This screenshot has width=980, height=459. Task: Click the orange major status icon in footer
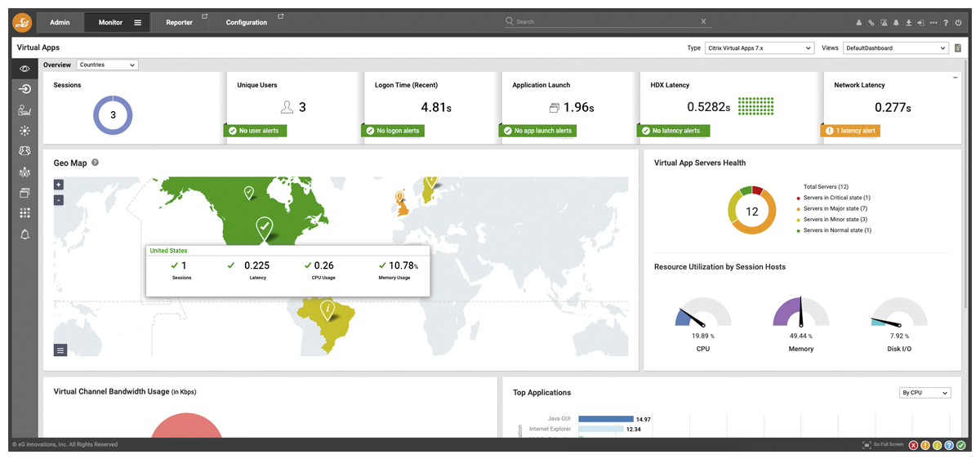point(925,445)
